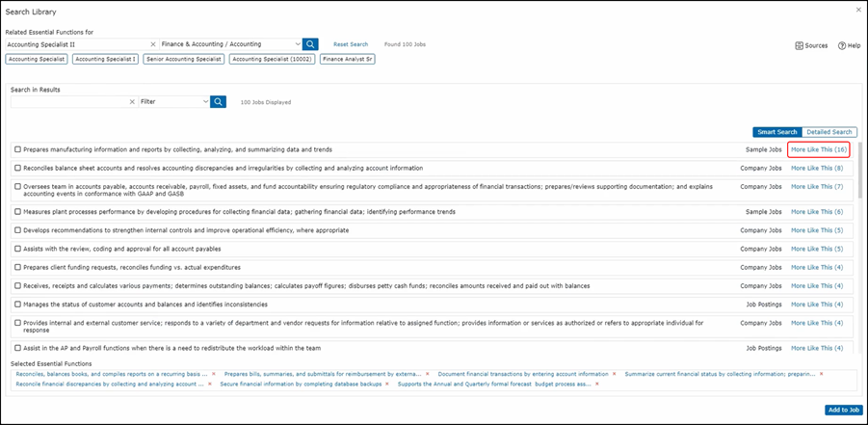
Task: Clear the Search in Results text box
Action: click(132, 101)
